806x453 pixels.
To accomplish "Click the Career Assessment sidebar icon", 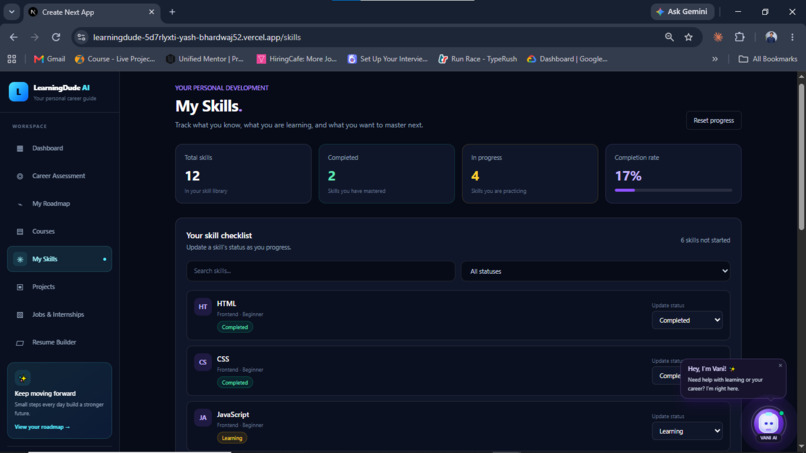I will click(20, 176).
